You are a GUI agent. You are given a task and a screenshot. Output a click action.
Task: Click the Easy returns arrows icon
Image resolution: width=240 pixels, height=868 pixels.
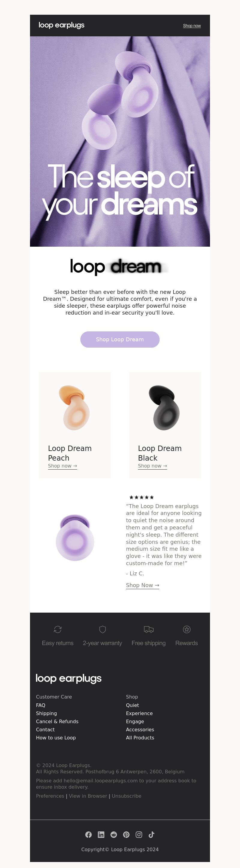58,629
